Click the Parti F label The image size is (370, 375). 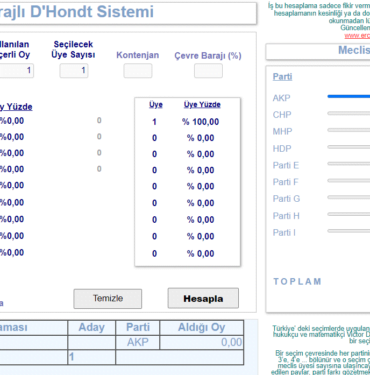(x=285, y=182)
